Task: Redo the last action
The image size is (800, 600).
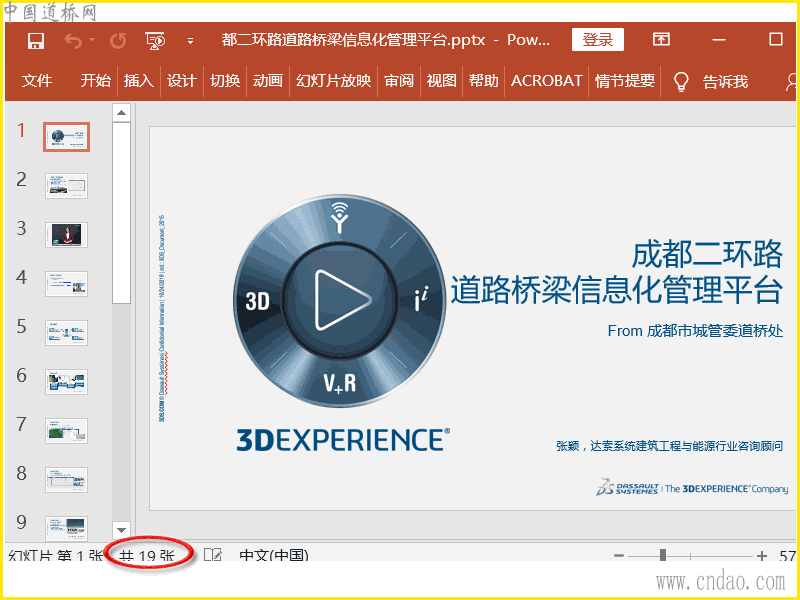Action: coord(118,40)
